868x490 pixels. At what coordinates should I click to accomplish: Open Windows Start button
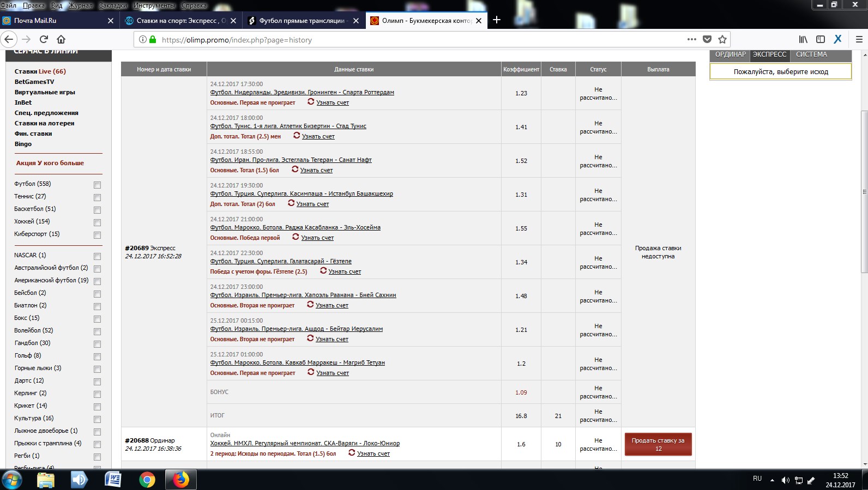click(12, 480)
